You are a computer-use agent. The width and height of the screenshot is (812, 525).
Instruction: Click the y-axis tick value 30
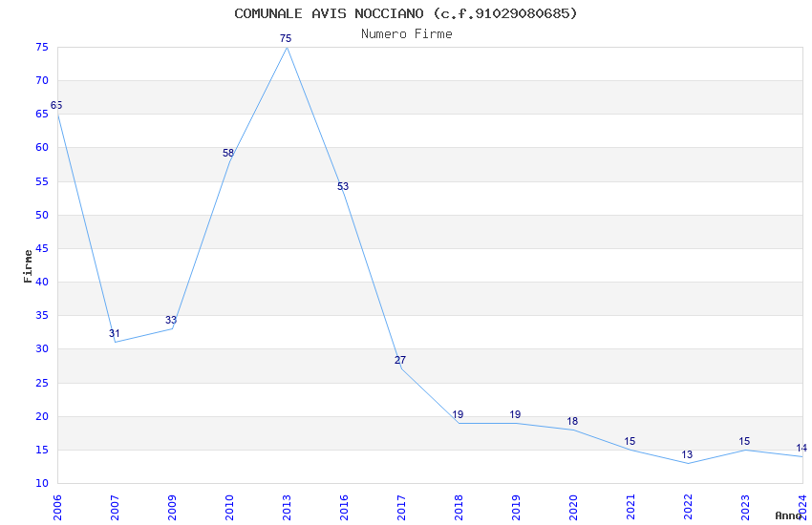[42, 349]
